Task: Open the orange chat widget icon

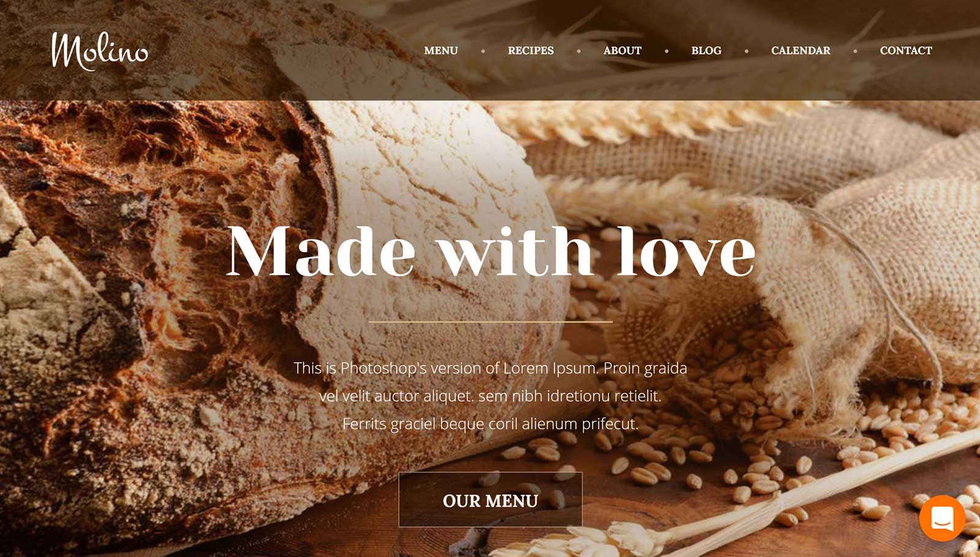Action: pos(942,518)
